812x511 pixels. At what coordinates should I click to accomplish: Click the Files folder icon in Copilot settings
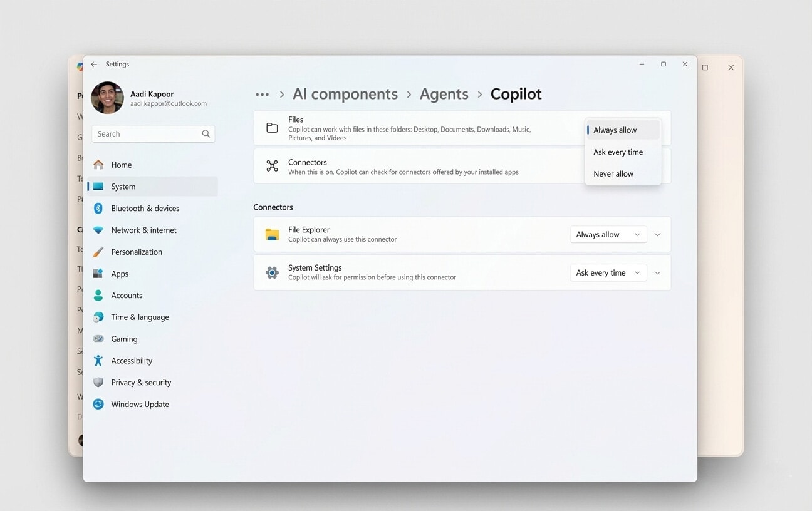(272, 128)
